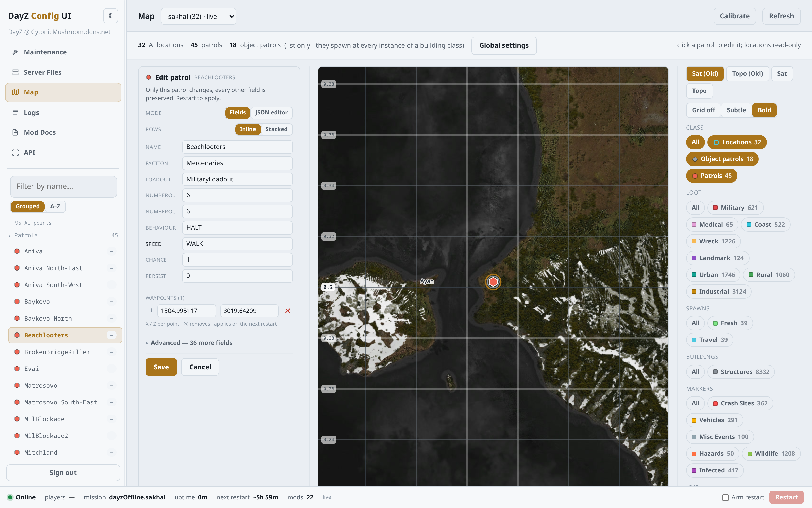Set grid style to Subtle

pos(736,110)
